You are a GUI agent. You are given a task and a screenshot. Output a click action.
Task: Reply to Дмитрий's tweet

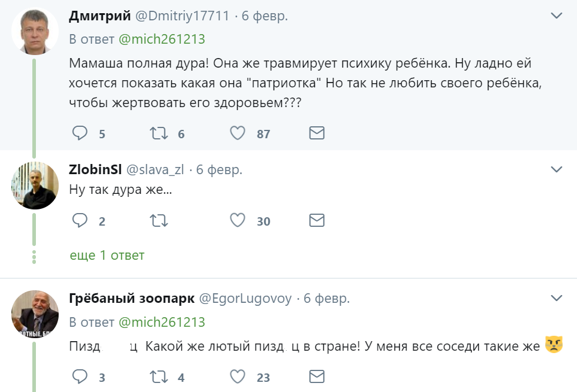pos(80,133)
